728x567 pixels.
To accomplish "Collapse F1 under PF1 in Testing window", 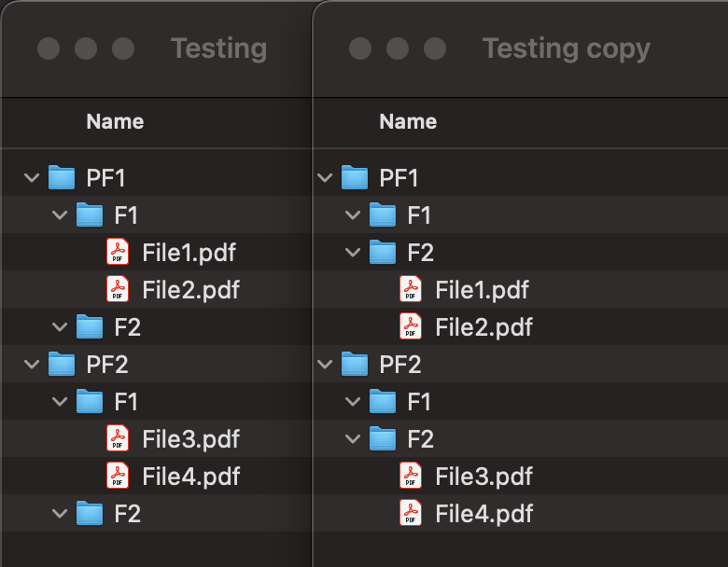I will 60,214.
